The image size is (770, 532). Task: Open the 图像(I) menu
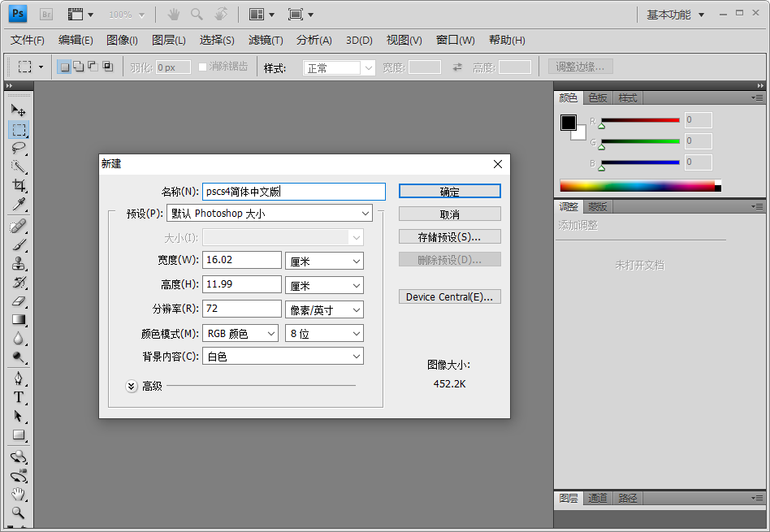click(123, 41)
